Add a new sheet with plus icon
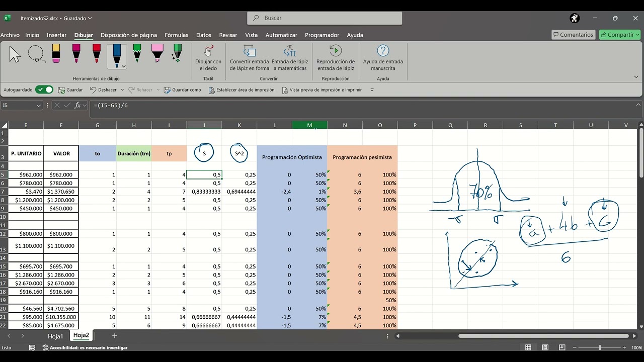Screen dimensions: 644x362 pos(115,335)
